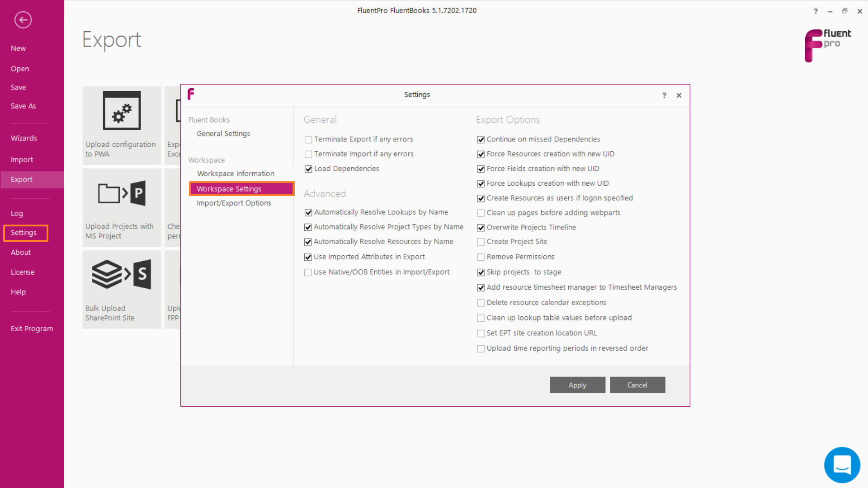This screenshot has height=488, width=868.
Task: Open License from the sidebar
Action: [x=23, y=272]
